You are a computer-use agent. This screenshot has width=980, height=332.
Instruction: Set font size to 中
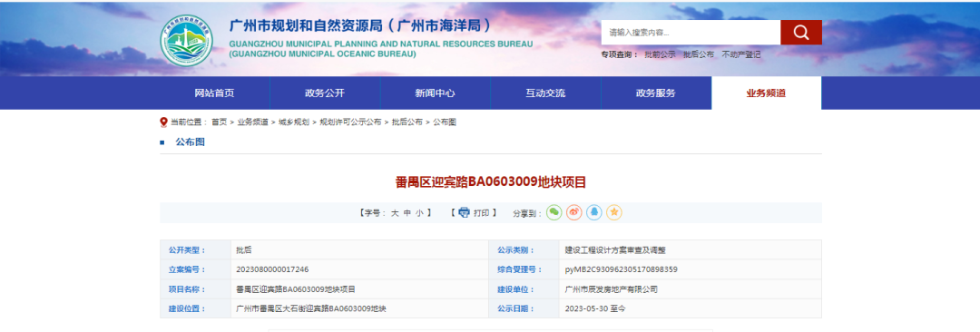pos(407,212)
